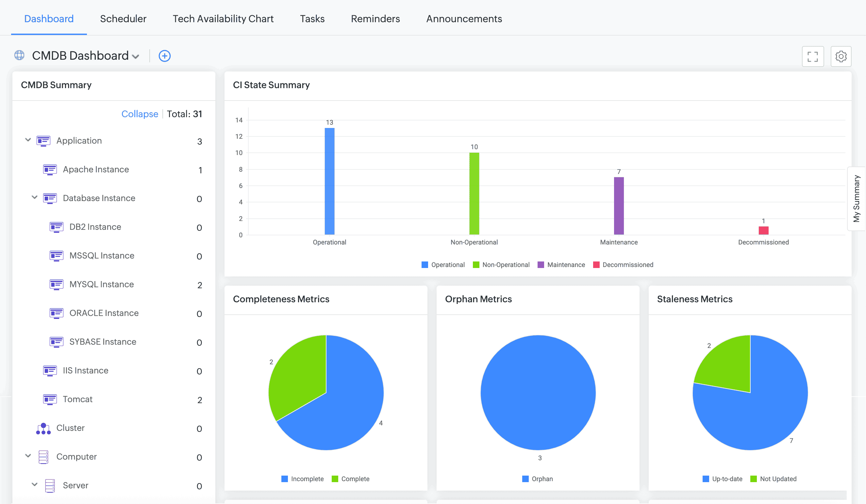This screenshot has height=504, width=866.
Task: Click the Apache Instance icon
Action: point(50,170)
